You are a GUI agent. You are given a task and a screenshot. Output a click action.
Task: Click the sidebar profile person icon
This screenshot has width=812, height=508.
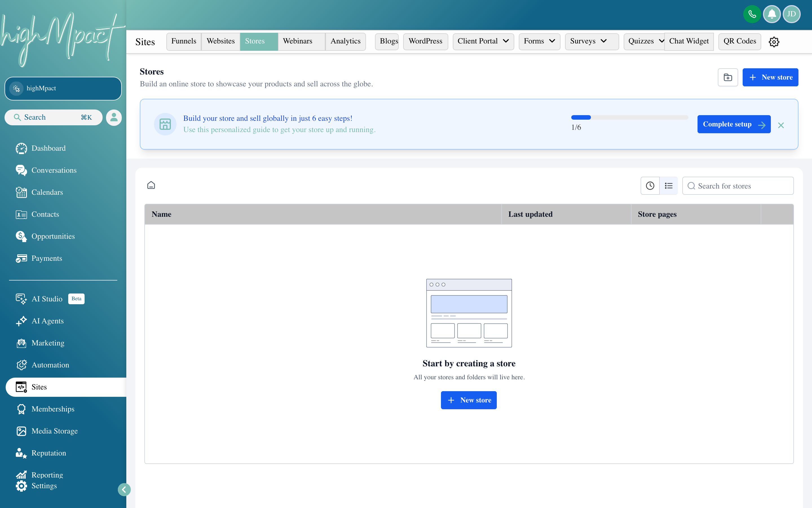pyautogui.click(x=114, y=118)
